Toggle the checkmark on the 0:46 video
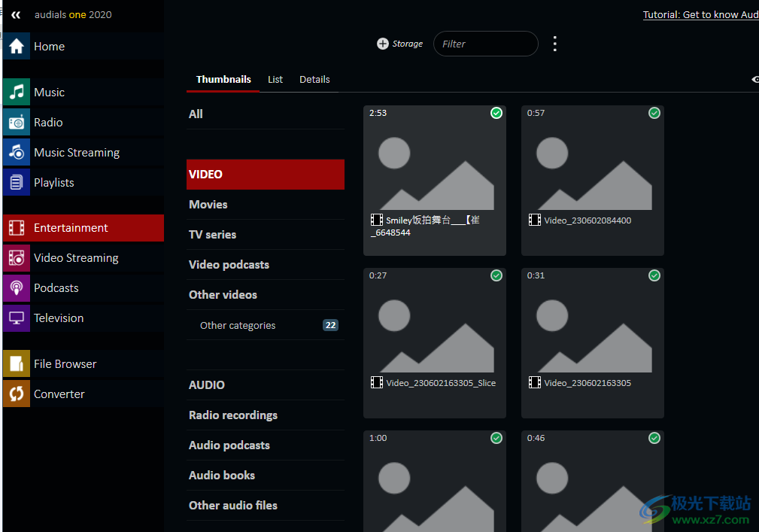759x532 pixels. (654, 438)
